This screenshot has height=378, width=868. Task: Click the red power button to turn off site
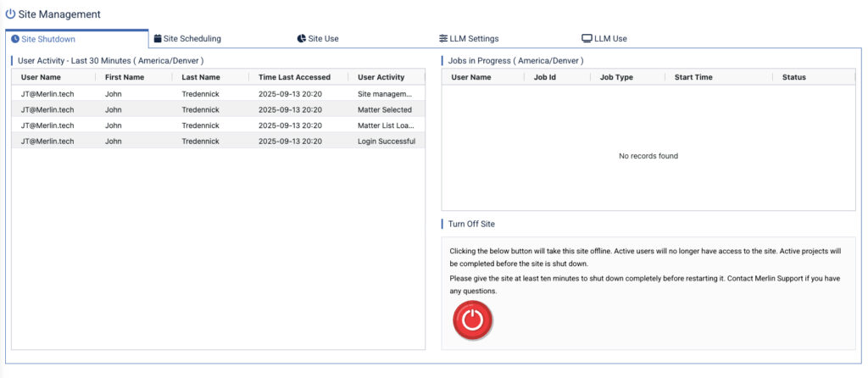click(473, 320)
